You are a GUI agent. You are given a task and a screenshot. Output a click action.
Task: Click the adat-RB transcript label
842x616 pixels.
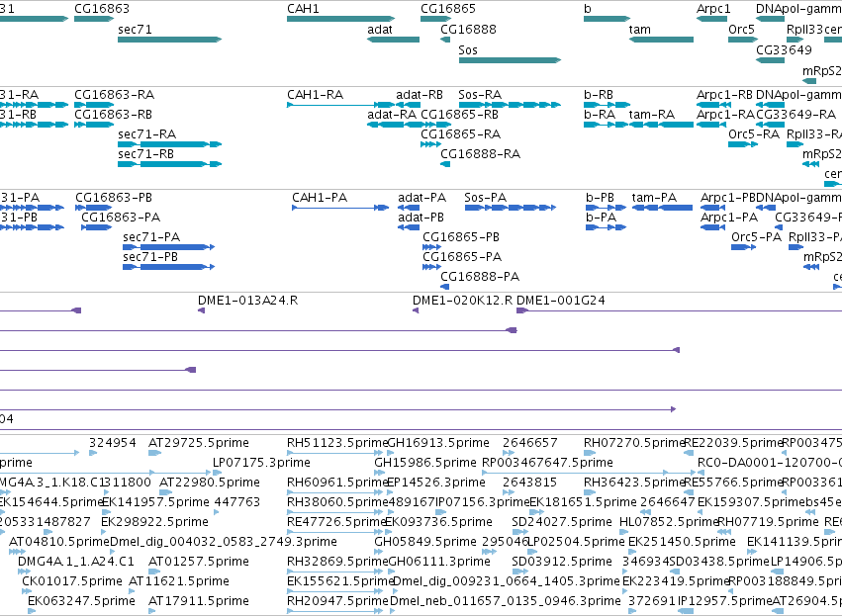pos(420,95)
